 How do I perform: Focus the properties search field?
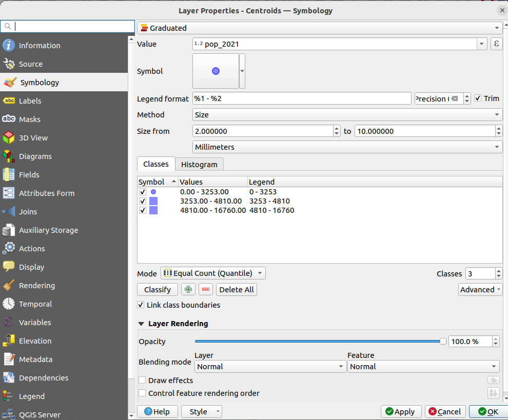pyautogui.click(x=68, y=26)
